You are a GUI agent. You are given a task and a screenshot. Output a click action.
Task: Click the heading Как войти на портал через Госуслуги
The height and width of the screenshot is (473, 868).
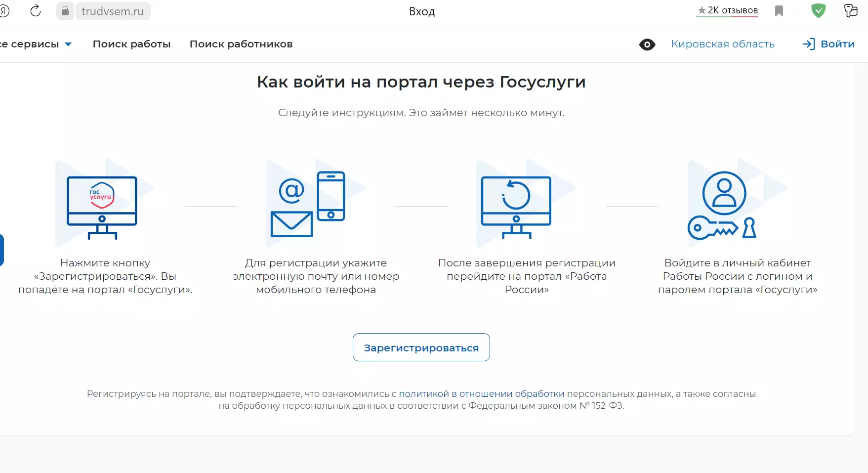point(421,82)
